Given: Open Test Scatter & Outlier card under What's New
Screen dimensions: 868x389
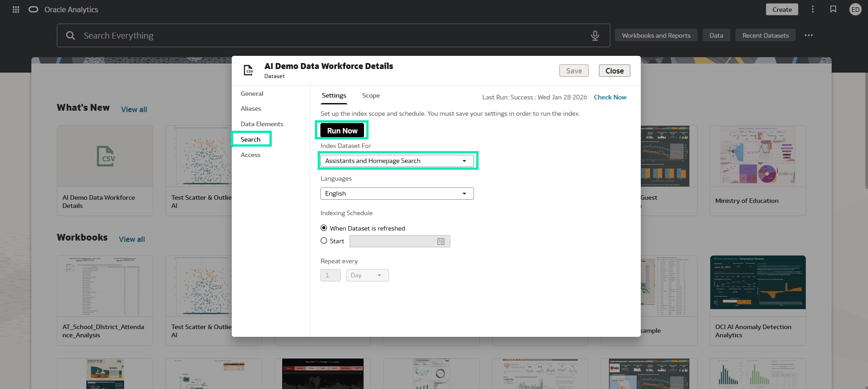Looking at the screenshot, I should point(199,171).
